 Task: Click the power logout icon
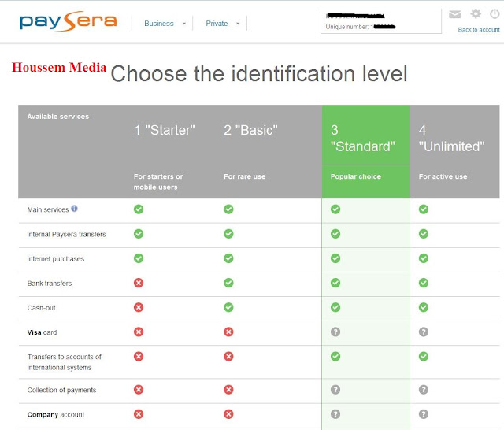(495, 14)
